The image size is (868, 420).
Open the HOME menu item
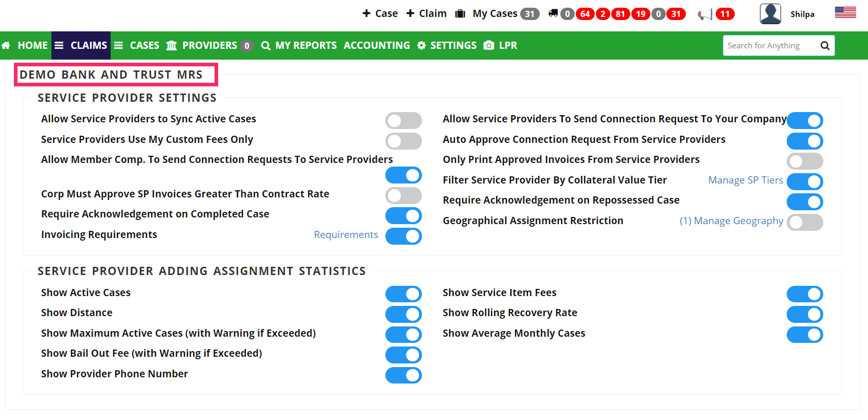click(32, 46)
